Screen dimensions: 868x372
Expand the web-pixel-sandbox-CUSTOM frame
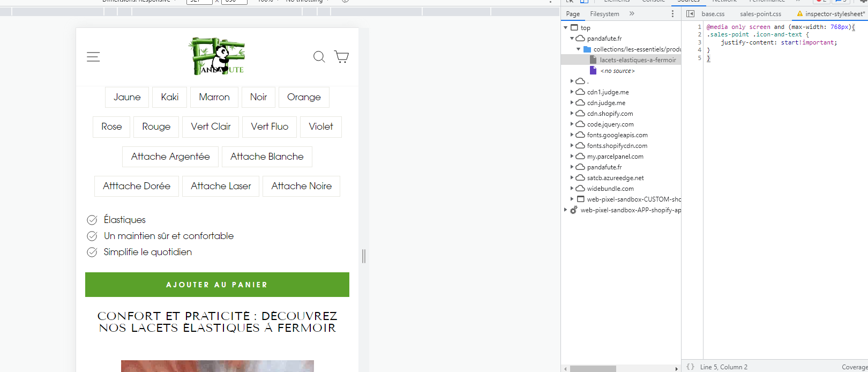pos(572,199)
